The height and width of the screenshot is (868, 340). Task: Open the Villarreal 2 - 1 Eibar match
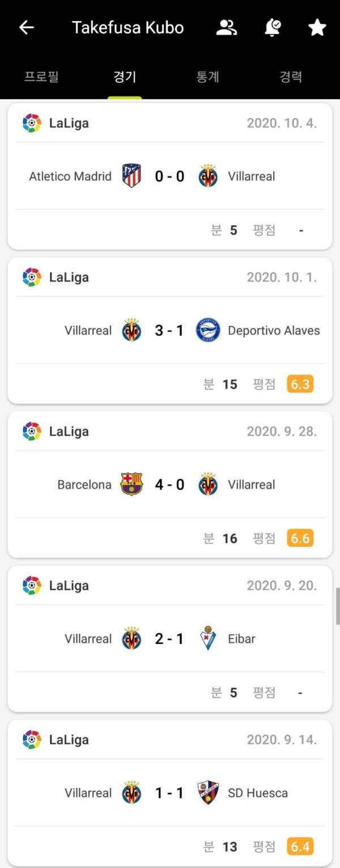point(169,639)
